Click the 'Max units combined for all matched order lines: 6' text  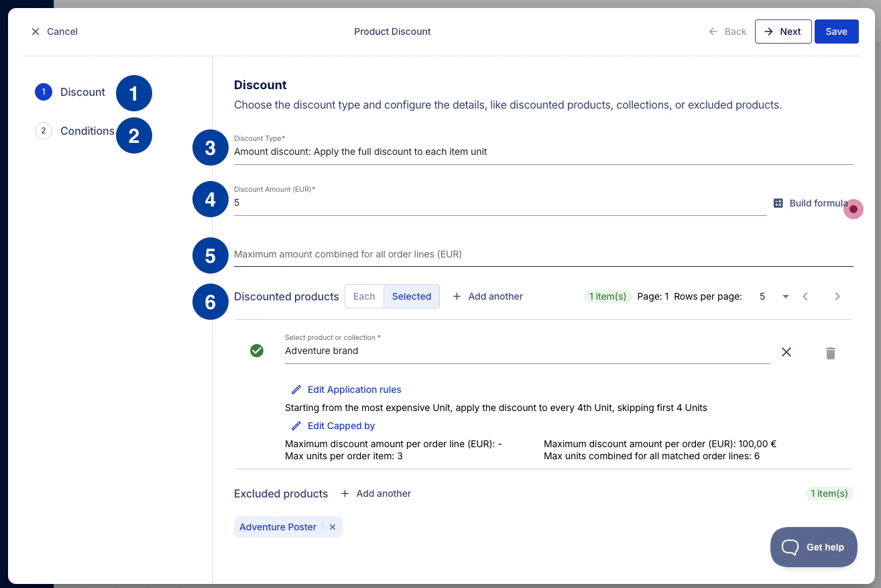[x=652, y=456]
